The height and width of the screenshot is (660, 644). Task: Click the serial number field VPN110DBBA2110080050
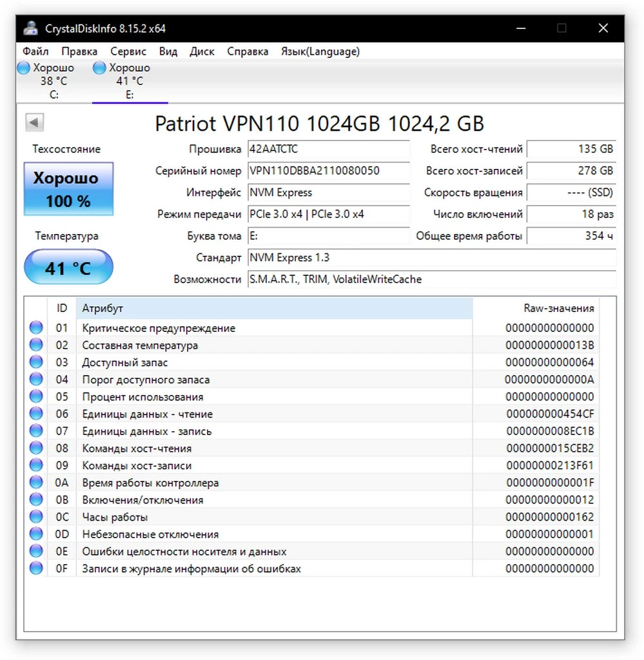(328, 171)
